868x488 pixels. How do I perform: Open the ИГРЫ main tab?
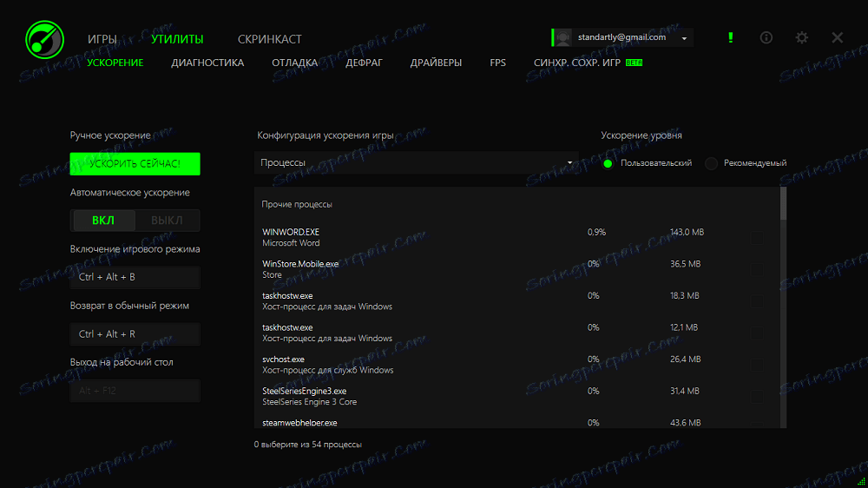coord(102,39)
